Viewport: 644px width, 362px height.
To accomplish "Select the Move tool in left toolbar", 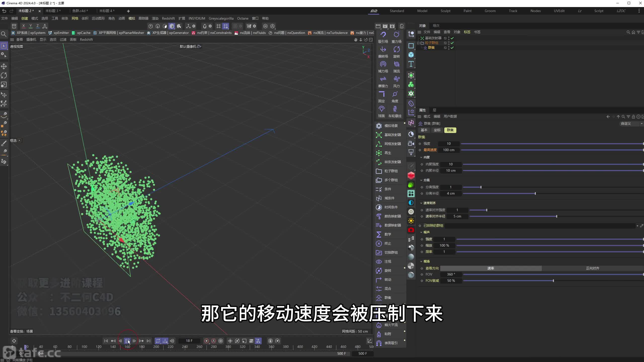I will [x=4, y=66].
